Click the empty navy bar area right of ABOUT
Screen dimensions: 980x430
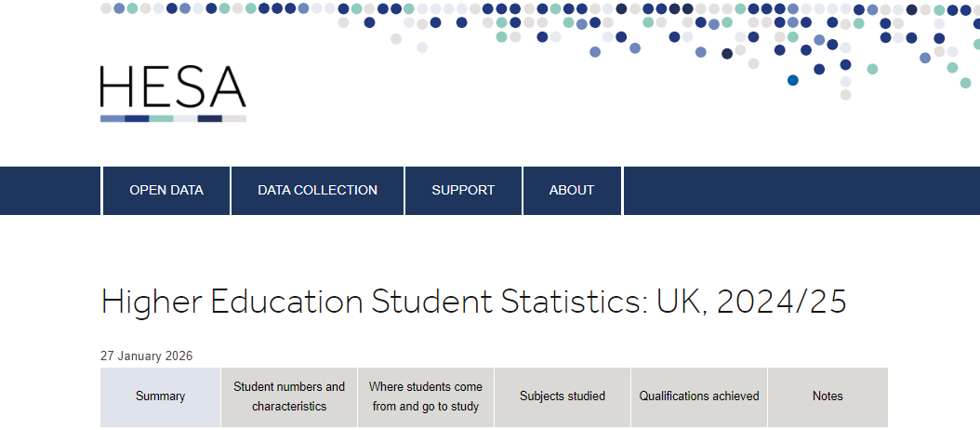pyautogui.click(x=800, y=190)
